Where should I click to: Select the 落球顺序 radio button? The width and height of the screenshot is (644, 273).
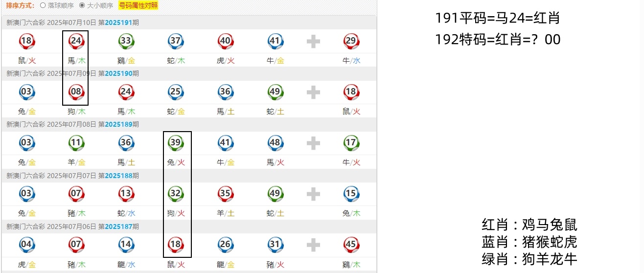43,6
